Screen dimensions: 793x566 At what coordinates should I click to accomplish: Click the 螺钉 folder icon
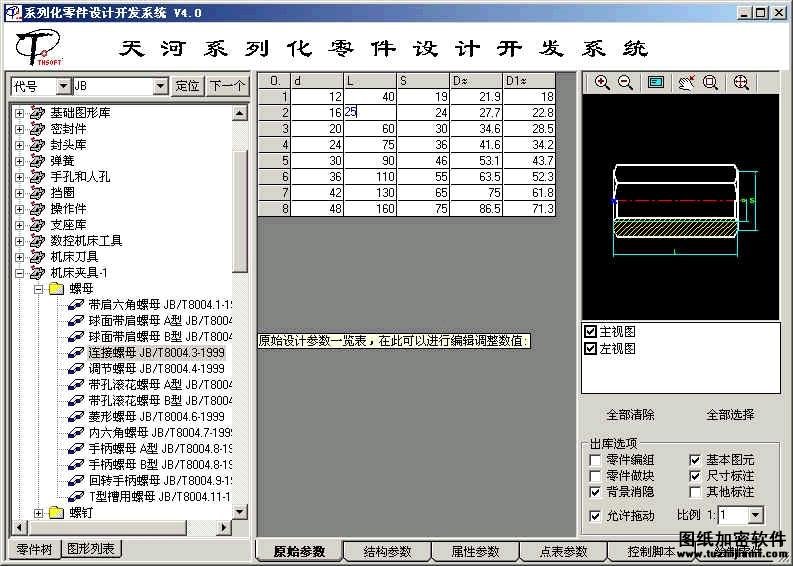click(x=57, y=513)
